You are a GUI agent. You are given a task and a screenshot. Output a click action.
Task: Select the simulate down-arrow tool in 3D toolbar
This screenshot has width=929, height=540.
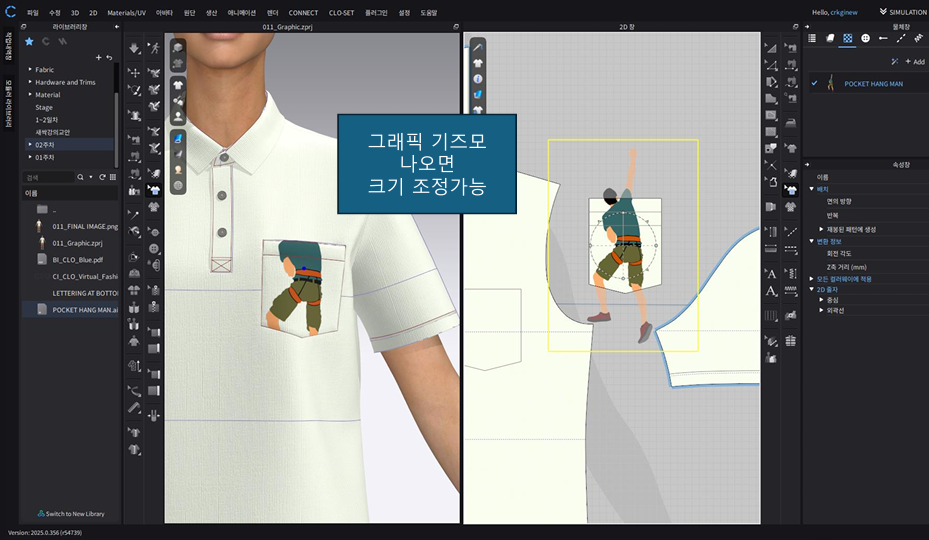tap(135, 48)
